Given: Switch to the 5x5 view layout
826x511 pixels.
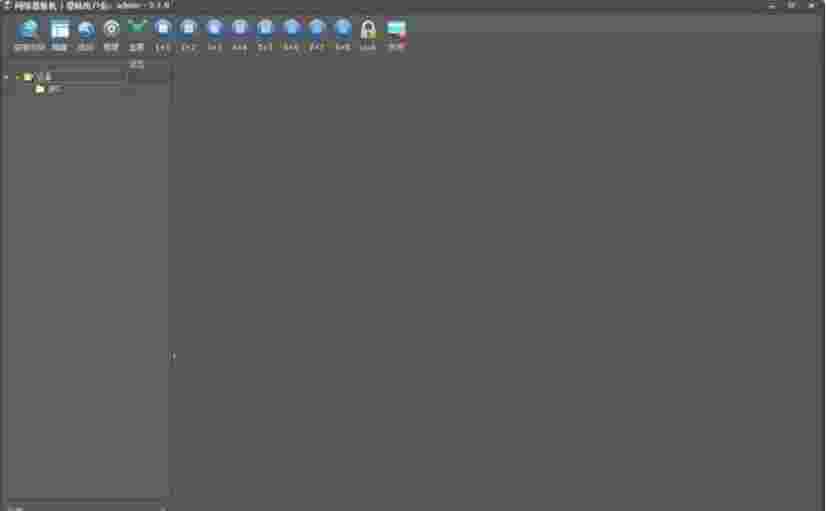Looking at the screenshot, I should pos(265,31).
